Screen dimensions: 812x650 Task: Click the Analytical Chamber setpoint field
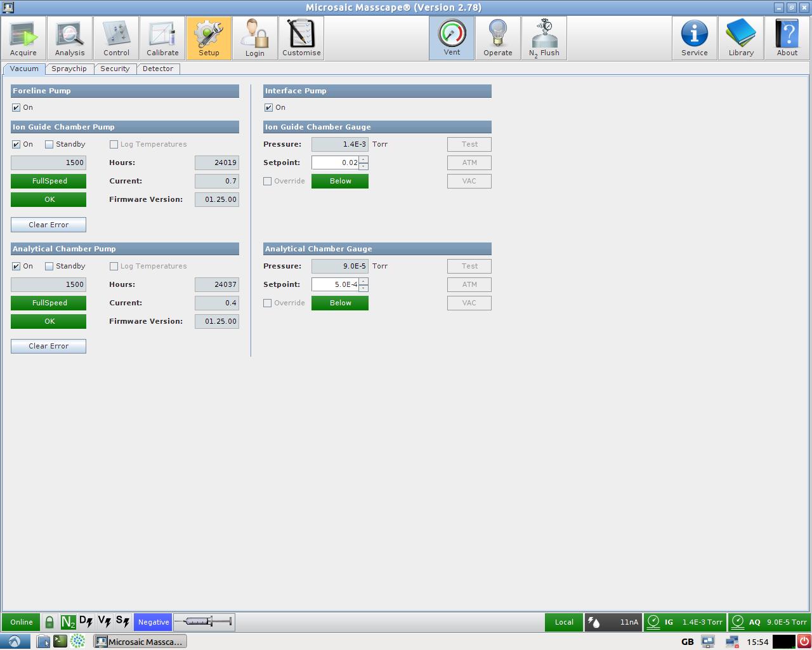[x=335, y=284]
